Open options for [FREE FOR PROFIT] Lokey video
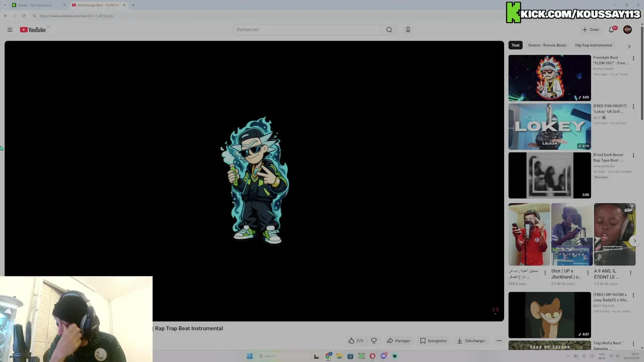This screenshot has width=644, height=362. coord(633,107)
